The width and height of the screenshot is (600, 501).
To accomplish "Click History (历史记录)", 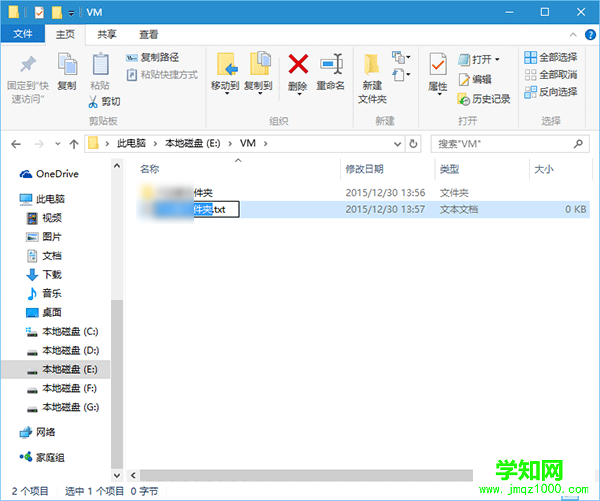I will pyautogui.click(x=484, y=99).
